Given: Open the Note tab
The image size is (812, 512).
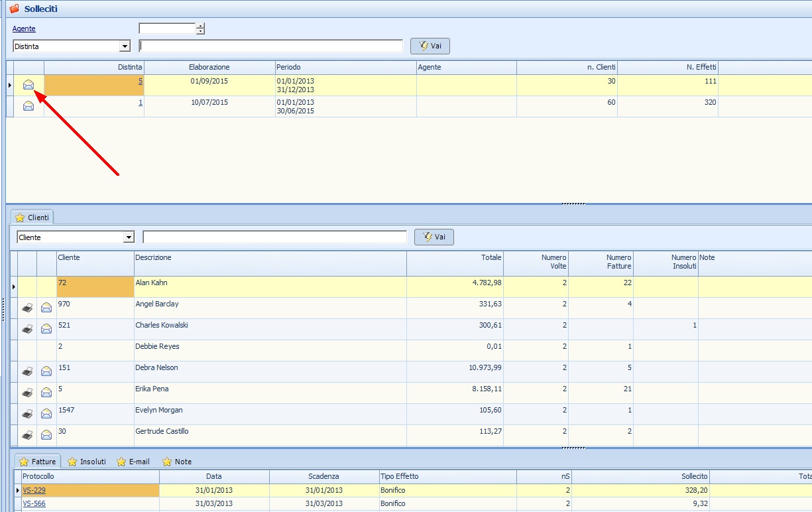Looking at the screenshot, I should 177,462.
